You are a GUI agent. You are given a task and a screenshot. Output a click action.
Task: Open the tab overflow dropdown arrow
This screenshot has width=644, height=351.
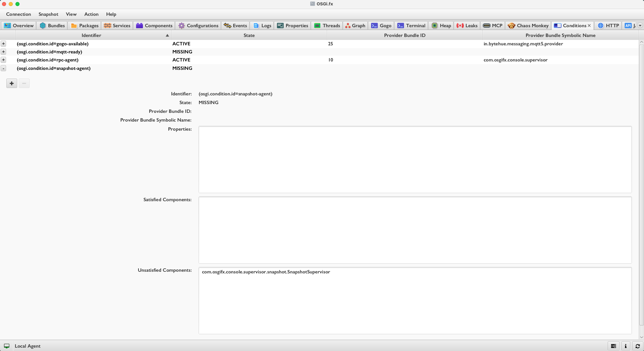pyautogui.click(x=640, y=26)
